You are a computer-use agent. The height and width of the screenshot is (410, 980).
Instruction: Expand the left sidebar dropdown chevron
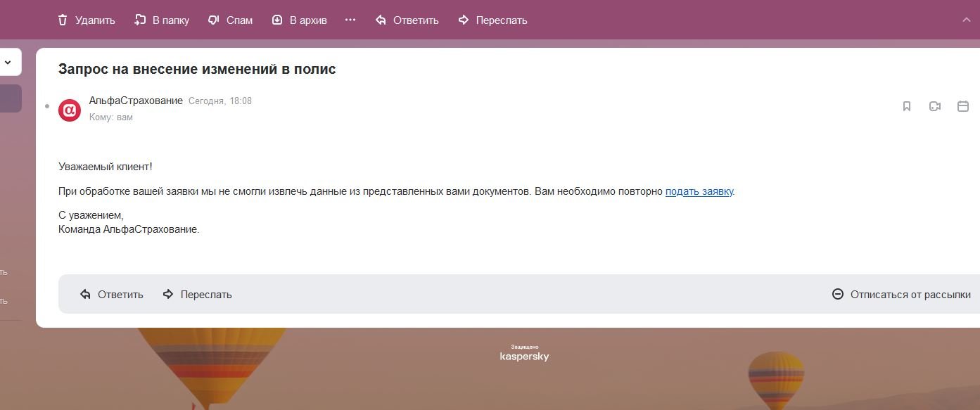(8, 62)
